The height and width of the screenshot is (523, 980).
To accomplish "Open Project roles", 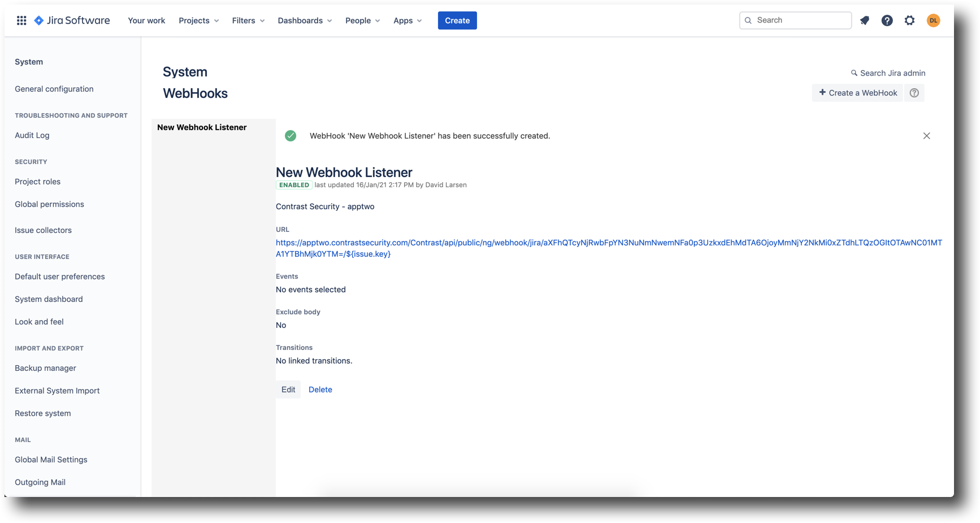I will tap(37, 181).
